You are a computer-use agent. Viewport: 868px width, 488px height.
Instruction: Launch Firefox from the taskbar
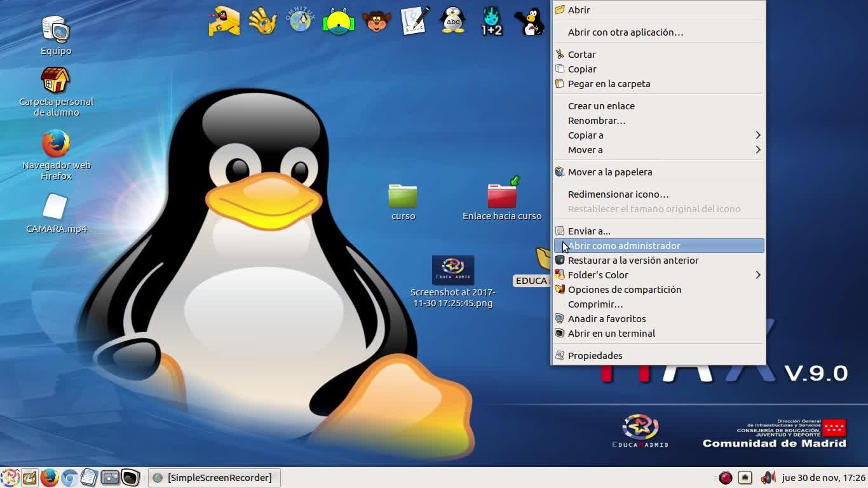pos(50,477)
